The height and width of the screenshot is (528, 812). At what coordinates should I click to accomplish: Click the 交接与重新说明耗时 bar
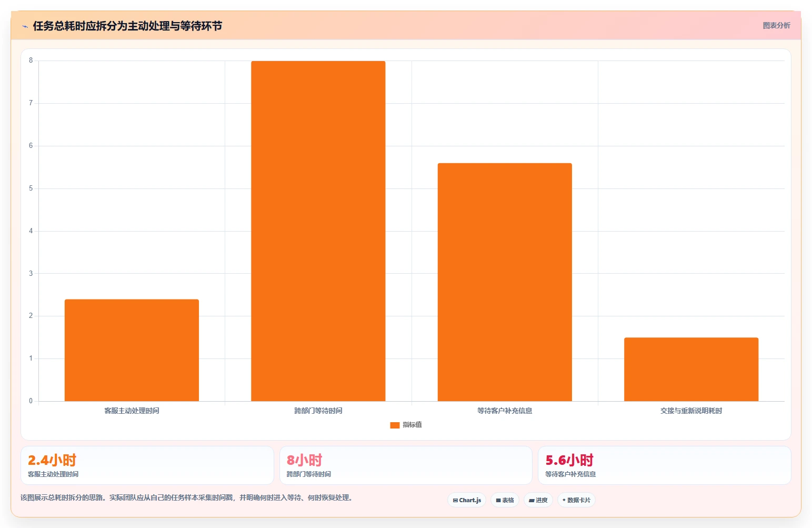[x=691, y=369]
